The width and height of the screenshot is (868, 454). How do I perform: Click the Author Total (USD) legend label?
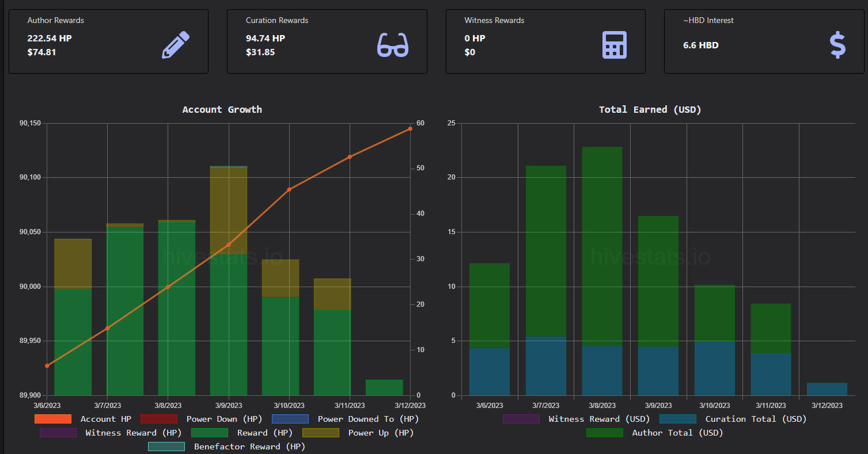[x=677, y=433]
